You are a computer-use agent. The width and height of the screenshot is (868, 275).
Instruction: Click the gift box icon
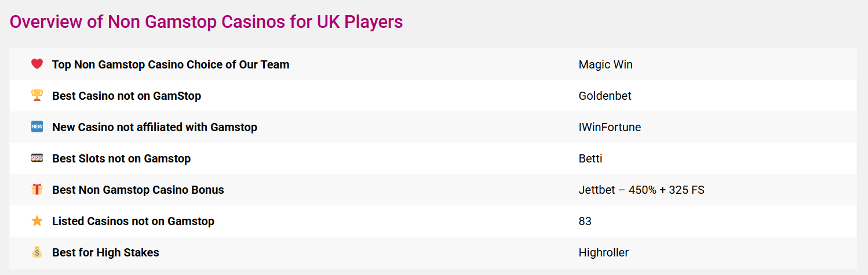click(x=37, y=189)
